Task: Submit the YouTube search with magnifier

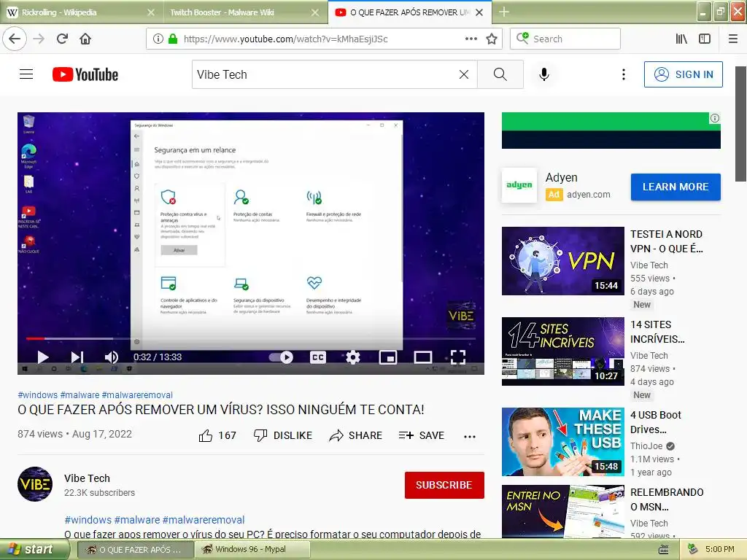Action: coord(500,74)
